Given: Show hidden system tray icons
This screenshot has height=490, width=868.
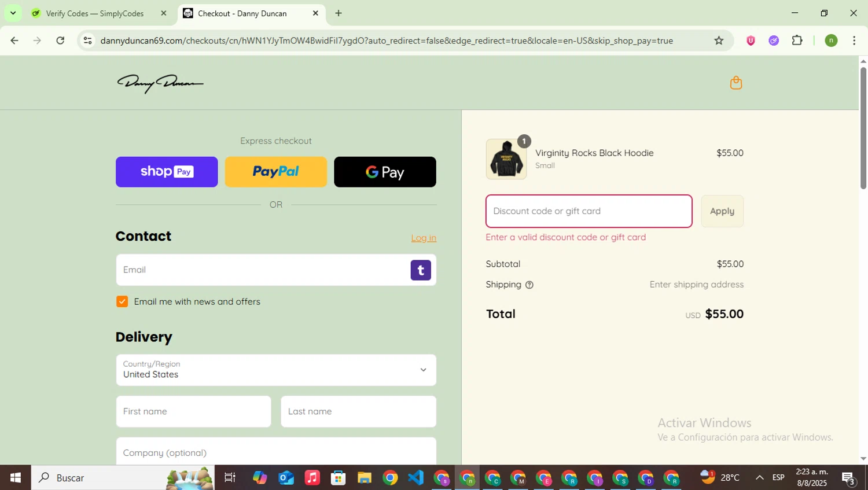Looking at the screenshot, I should coord(760,478).
